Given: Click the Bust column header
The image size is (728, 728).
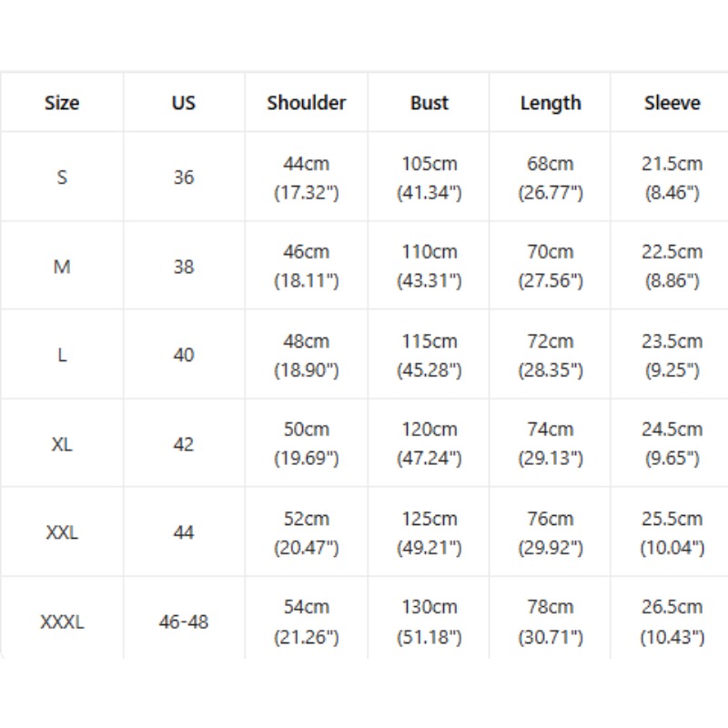Looking at the screenshot, I should coord(429,103).
